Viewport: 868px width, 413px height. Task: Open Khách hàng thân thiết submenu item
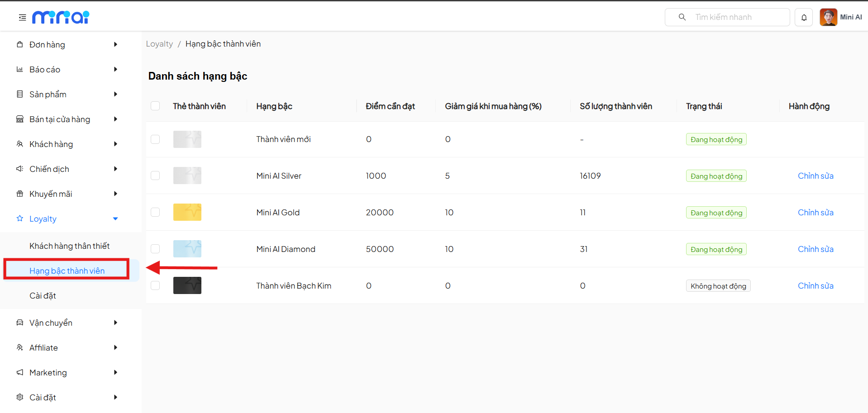point(70,246)
